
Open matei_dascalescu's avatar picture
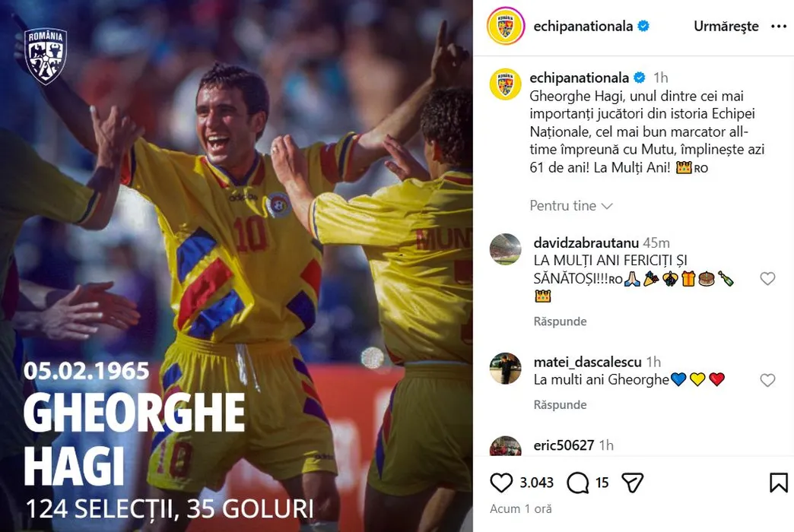(x=505, y=369)
